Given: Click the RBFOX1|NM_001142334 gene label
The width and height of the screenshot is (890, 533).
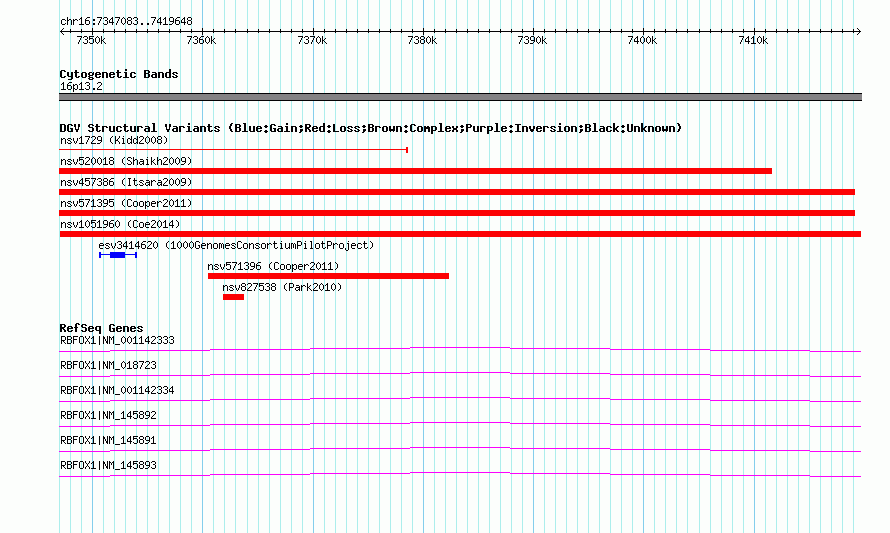Looking at the screenshot, I should point(117,391).
